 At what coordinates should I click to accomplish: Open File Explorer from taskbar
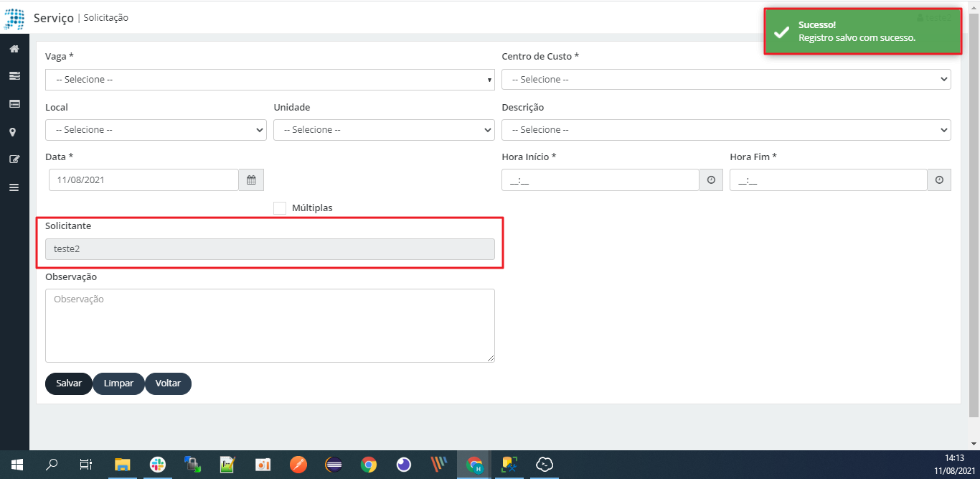pos(123,465)
